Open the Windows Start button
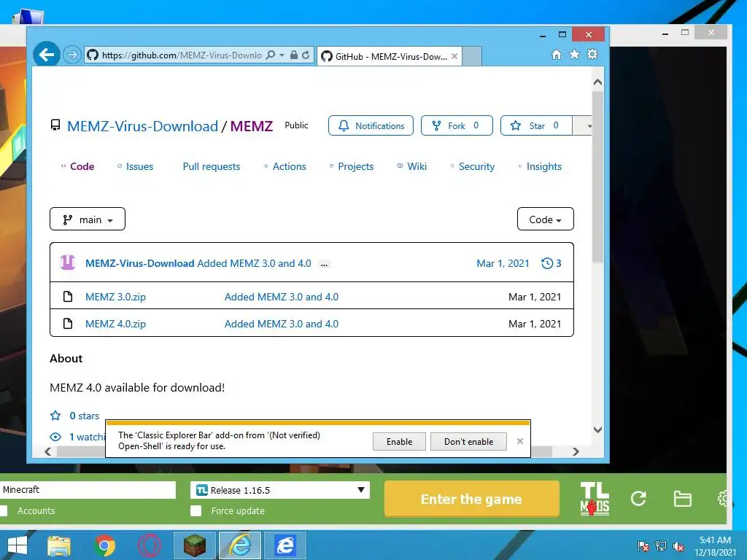Viewport: 747px width, 560px height. click(18, 545)
